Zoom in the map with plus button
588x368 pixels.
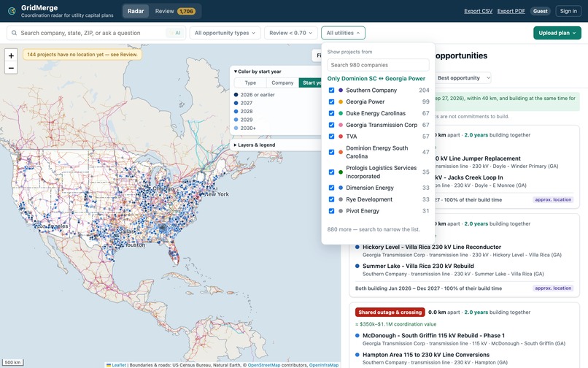(x=11, y=55)
